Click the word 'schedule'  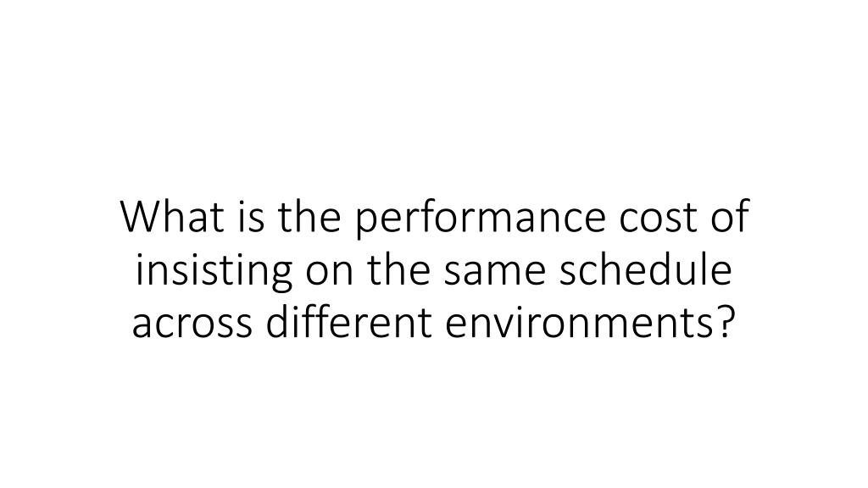(646, 269)
